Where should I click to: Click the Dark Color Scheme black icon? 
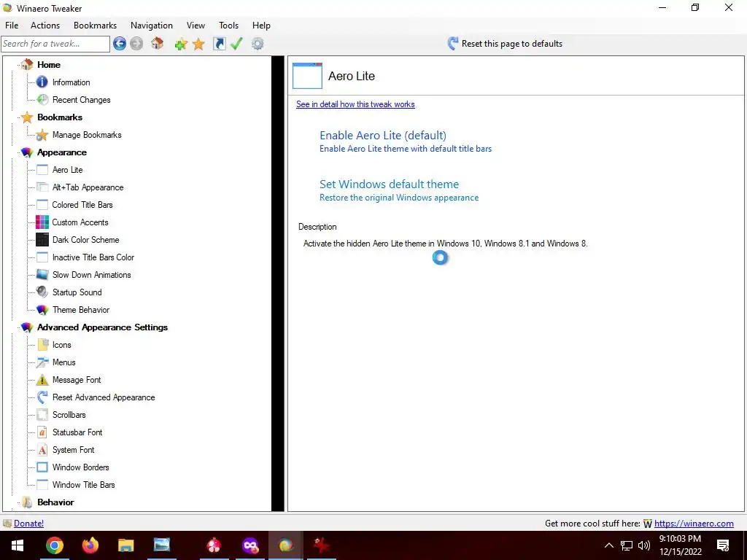42,239
